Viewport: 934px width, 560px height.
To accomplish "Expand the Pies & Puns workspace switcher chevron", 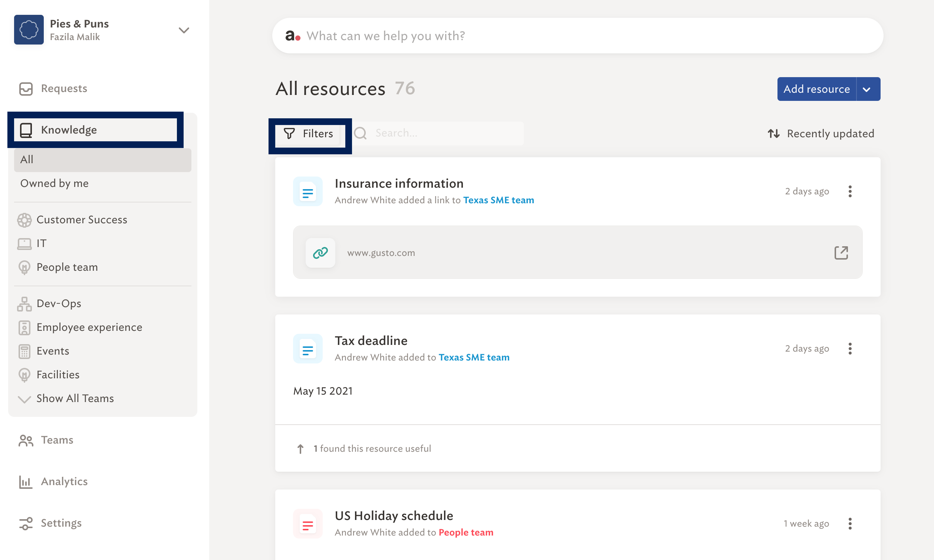I will pos(184,30).
